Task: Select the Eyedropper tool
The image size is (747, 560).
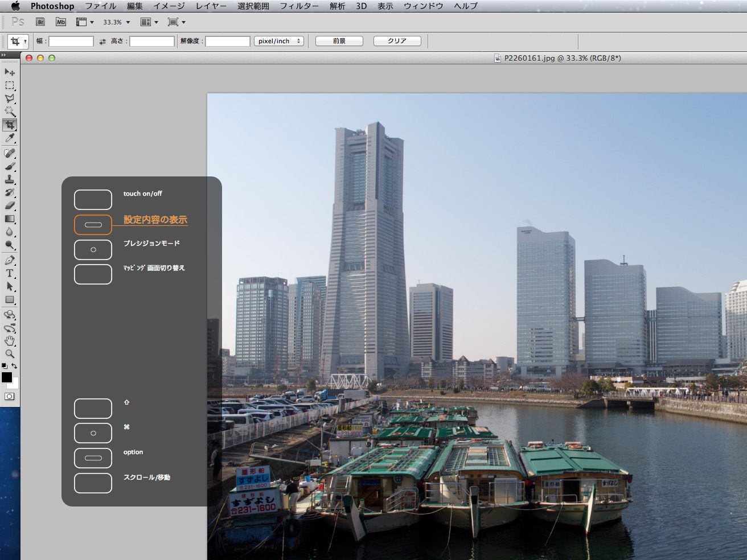Action: (x=10, y=138)
